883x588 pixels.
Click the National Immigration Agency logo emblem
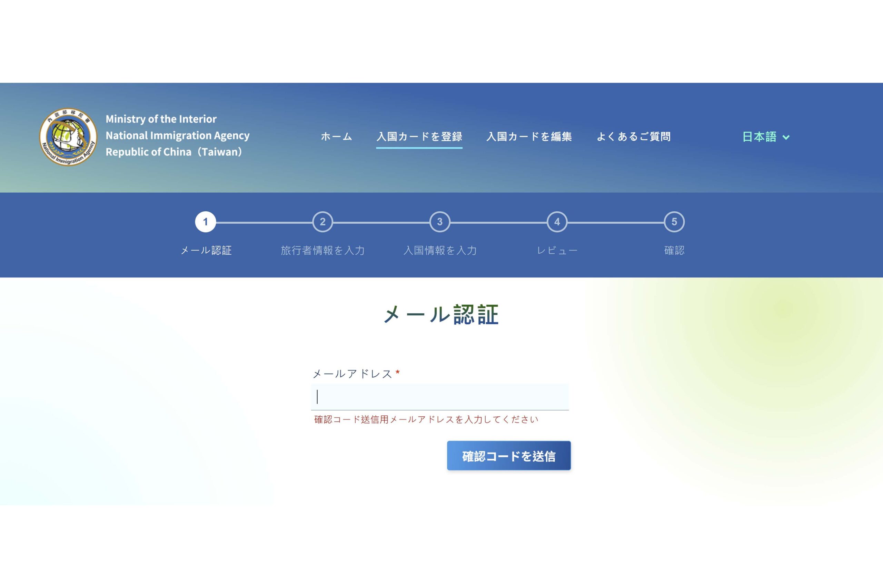(68, 137)
